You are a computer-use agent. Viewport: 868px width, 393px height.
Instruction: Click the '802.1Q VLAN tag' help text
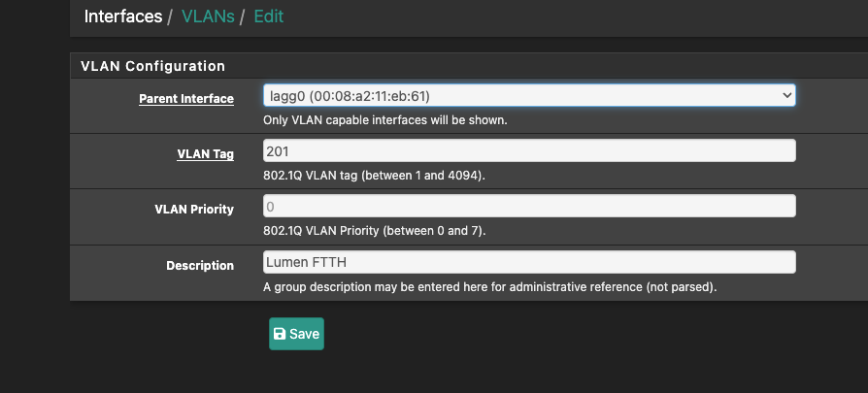[374, 176]
